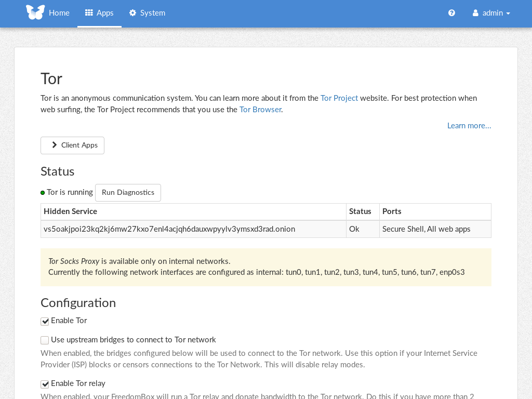
Task: Check Use upstream bridges option
Action: 45,340
